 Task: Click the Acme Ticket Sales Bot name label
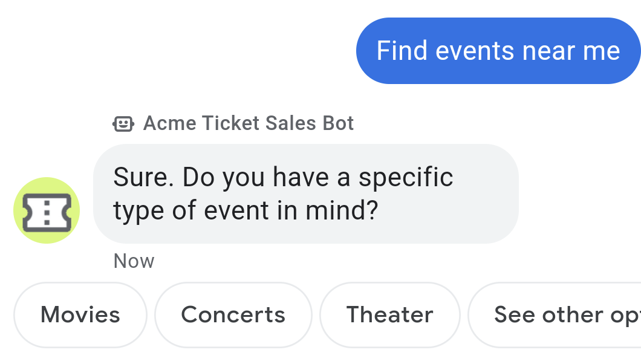pos(248,123)
